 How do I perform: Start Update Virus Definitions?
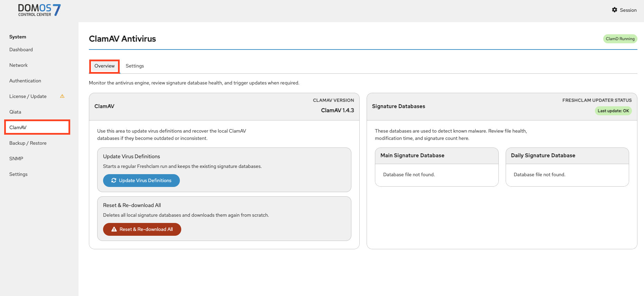[x=141, y=180]
